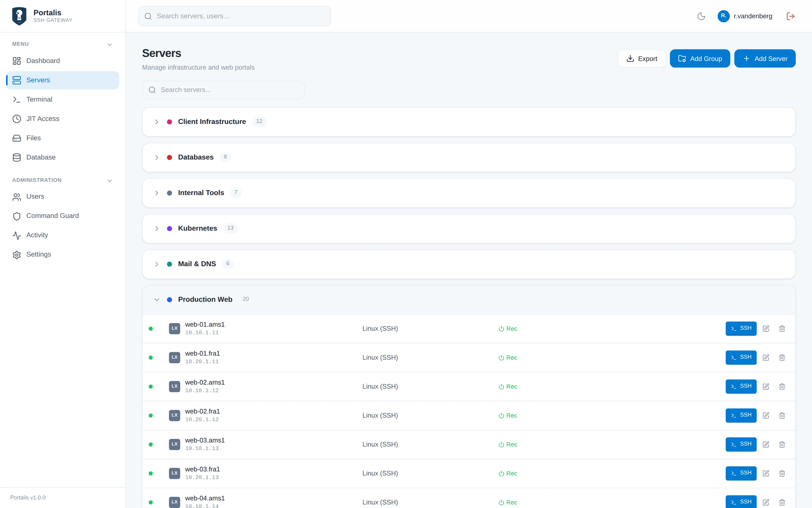Click the 12 count badge on Client Infrastructure
812x508 pixels.
tap(259, 121)
